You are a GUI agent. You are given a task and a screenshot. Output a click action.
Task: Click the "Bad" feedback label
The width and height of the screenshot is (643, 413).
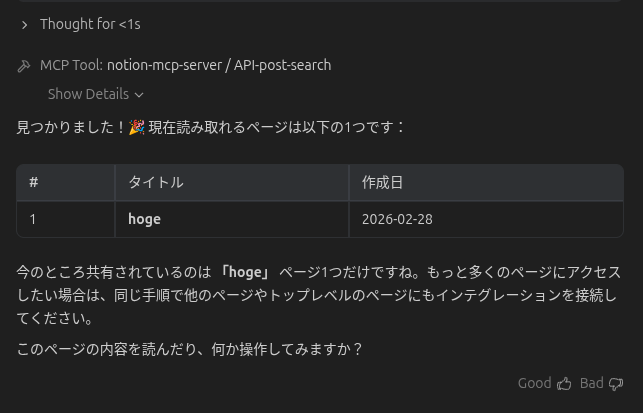tap(591, 383)
